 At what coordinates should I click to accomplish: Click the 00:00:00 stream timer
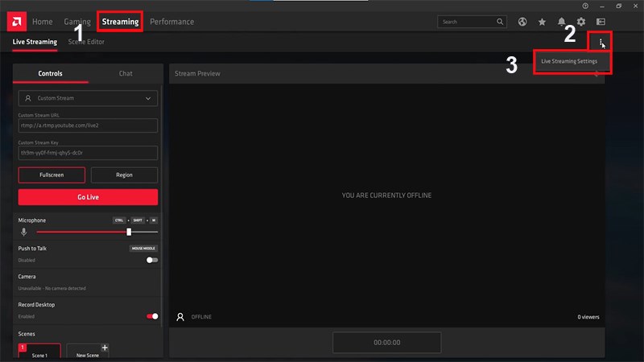coord(387,343)
